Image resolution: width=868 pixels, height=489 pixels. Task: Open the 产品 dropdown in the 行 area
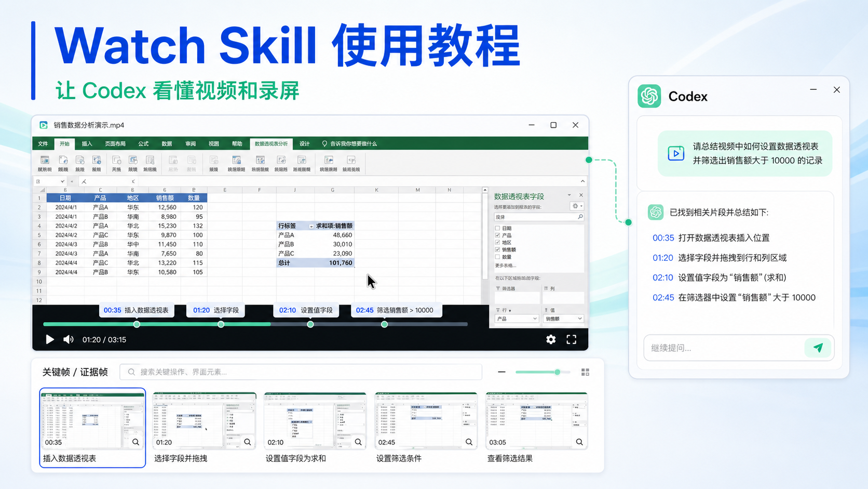pos(535,319)
